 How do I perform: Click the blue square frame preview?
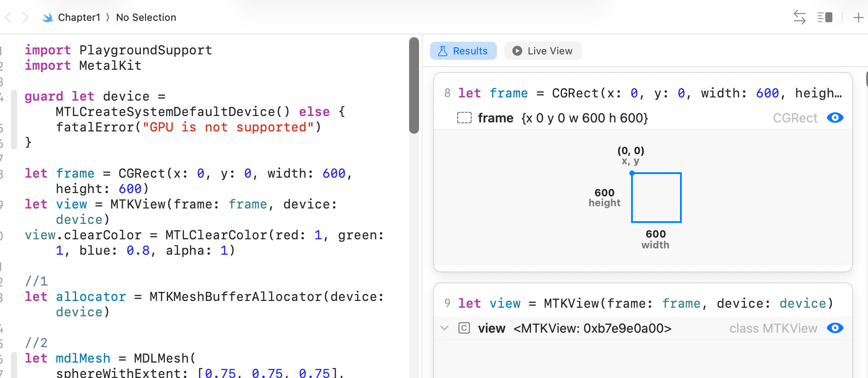coord(656,198)
